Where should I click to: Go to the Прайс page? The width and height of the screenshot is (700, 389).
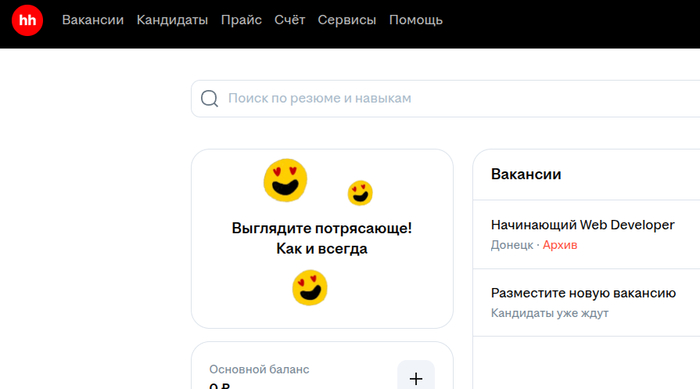tap(241, 20)
